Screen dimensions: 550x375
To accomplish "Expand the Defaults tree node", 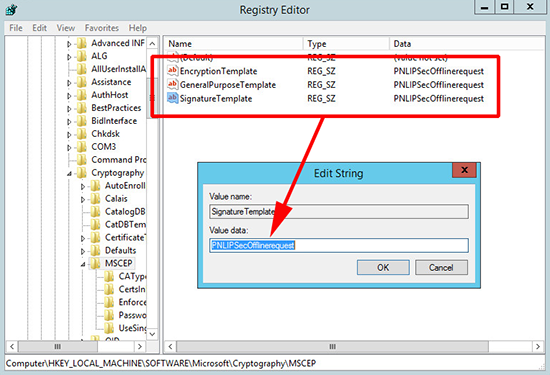I will click(83, 251).
